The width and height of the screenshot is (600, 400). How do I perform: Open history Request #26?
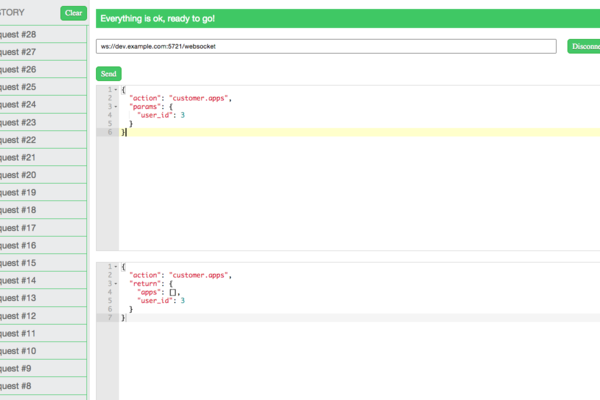click(x=43, y=70)
